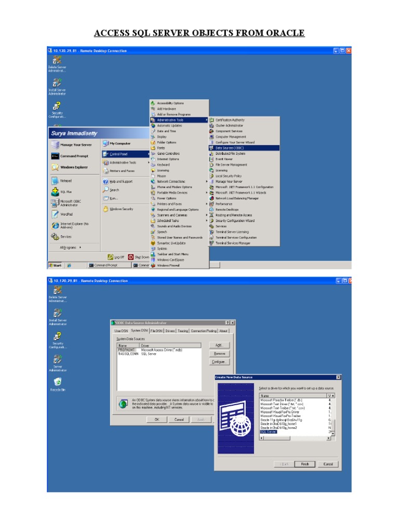Open Data Sources (ODBC) in Administrative Tools
Screen dimensions: 399x532
click(x=244, y=148)
